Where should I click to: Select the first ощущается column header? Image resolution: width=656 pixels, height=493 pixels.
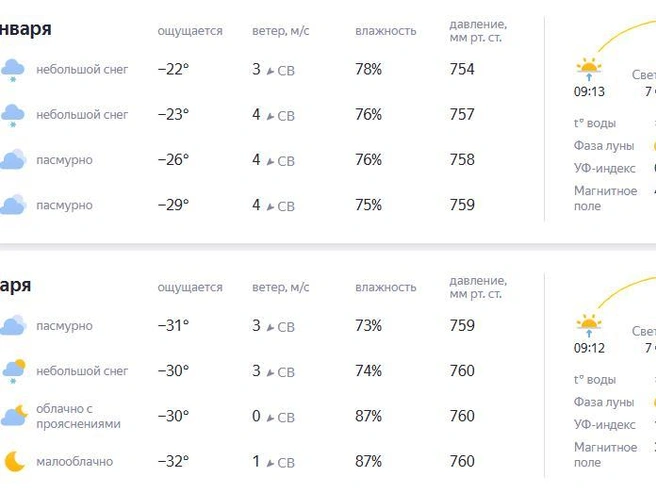coord(190,31)
